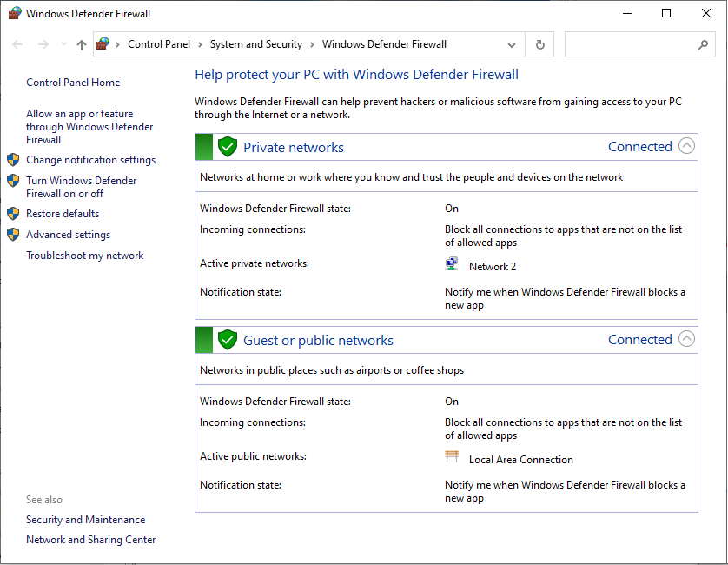The image size is (728, 565).
Task: Collapse the Guest or public networks section
Action: (x=686, y=339)
